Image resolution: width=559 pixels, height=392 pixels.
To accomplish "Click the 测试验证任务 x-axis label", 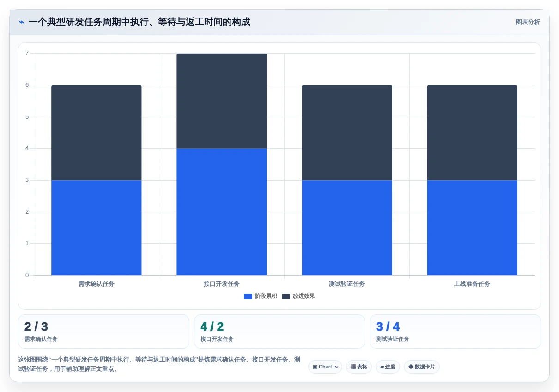I will [347, 284].
